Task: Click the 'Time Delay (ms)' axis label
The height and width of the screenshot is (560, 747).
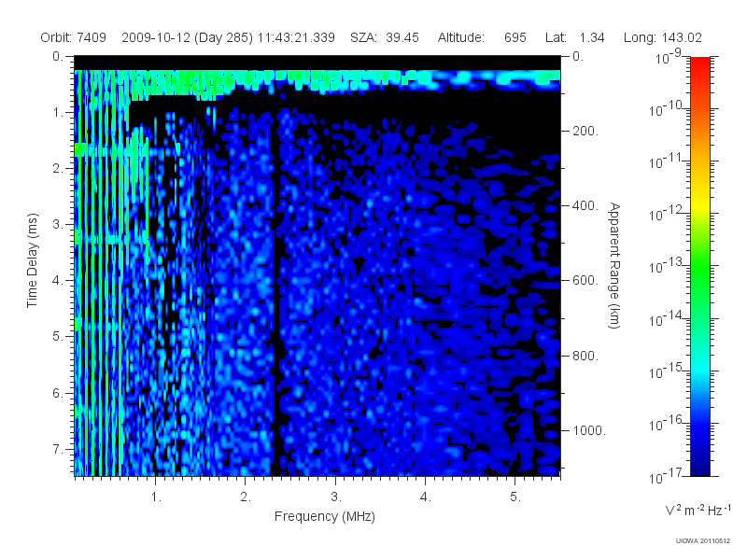Action: (32, 260)
